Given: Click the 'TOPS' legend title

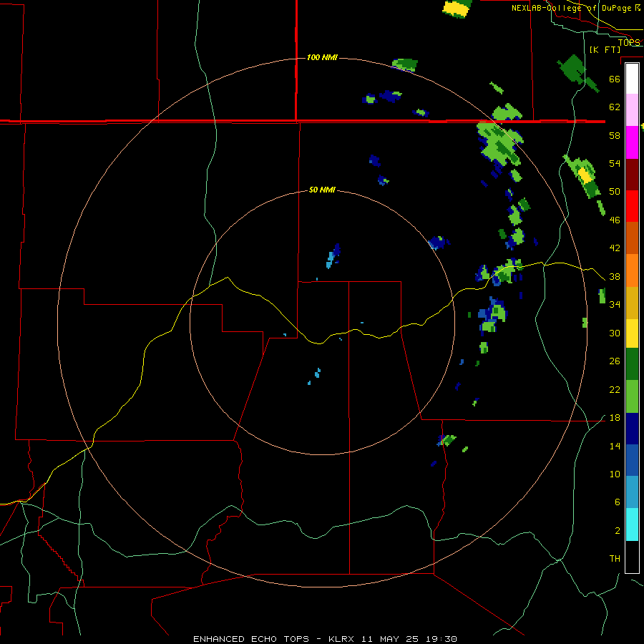Looking at the screenshot, I should tap(629, 42).
